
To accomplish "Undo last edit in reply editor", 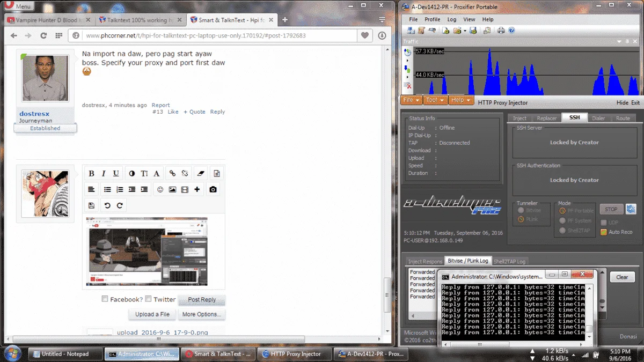I will 107,205.
